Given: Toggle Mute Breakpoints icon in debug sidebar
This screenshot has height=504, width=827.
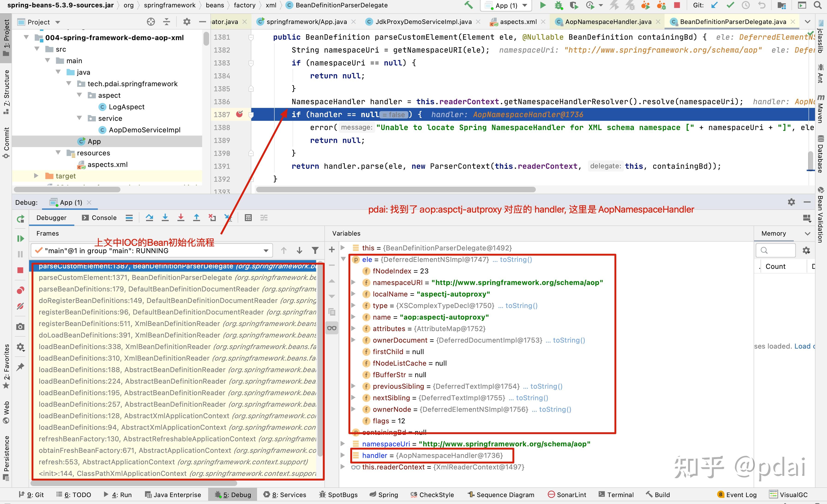Looking at the screenshot, I should [x=20, y=306].
